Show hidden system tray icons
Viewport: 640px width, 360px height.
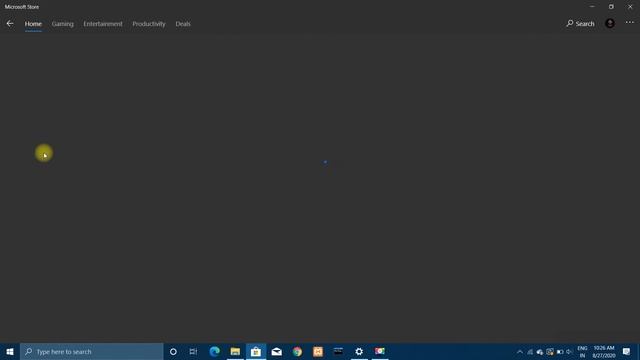(520, 352)
